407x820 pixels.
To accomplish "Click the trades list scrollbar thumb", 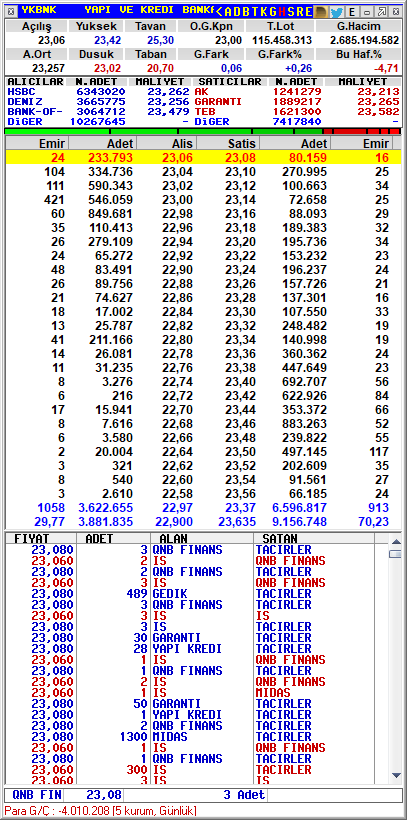I will [x=395, y=553].
